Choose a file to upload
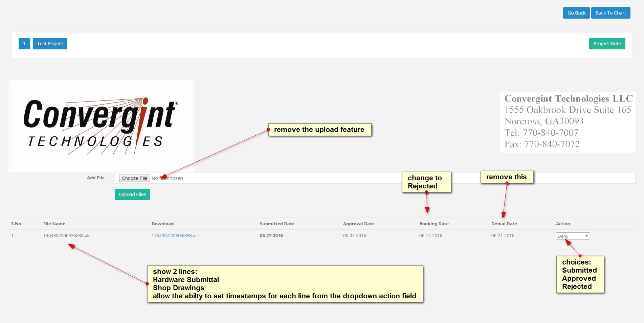 click(x=134, y=178)
